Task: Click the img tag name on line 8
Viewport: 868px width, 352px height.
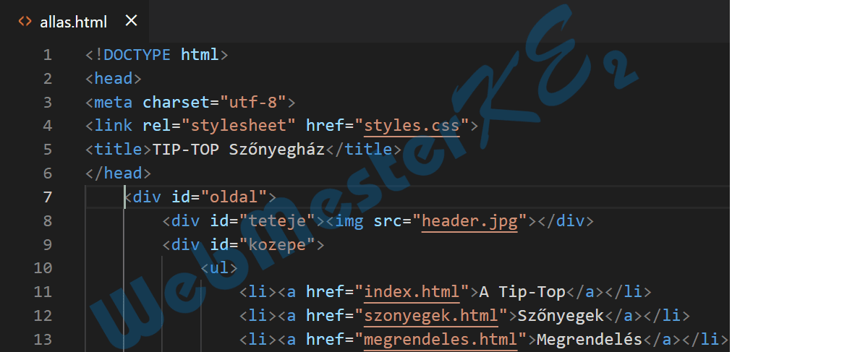Action: [349, 221]
